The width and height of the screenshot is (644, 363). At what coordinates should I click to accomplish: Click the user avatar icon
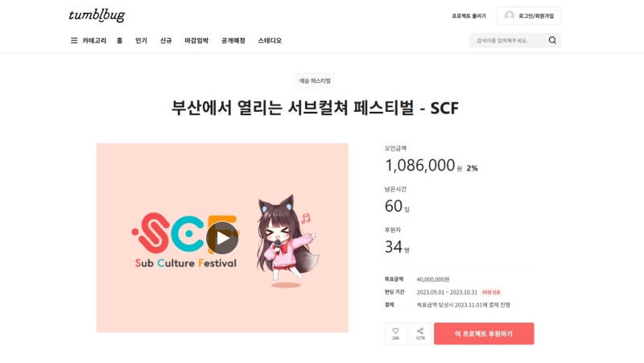(510, 15)
